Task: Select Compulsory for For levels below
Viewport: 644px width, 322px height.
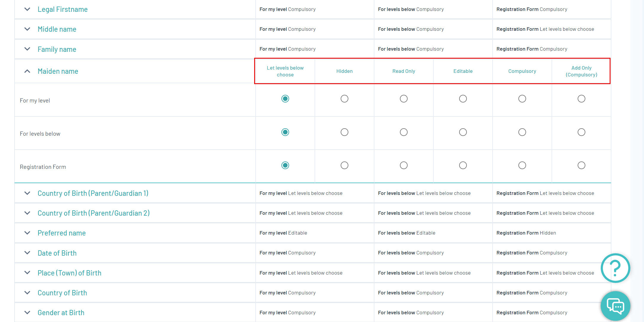Action: tap(522, 132)
